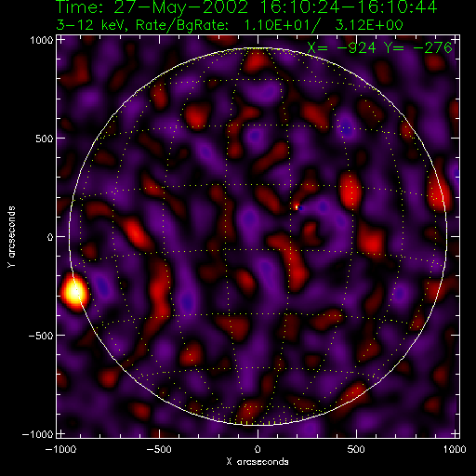Click the -1000 tick label on the Y axis
Viewport: 476px width, 476px height.
pyautogui.click(x=37, y=434)
